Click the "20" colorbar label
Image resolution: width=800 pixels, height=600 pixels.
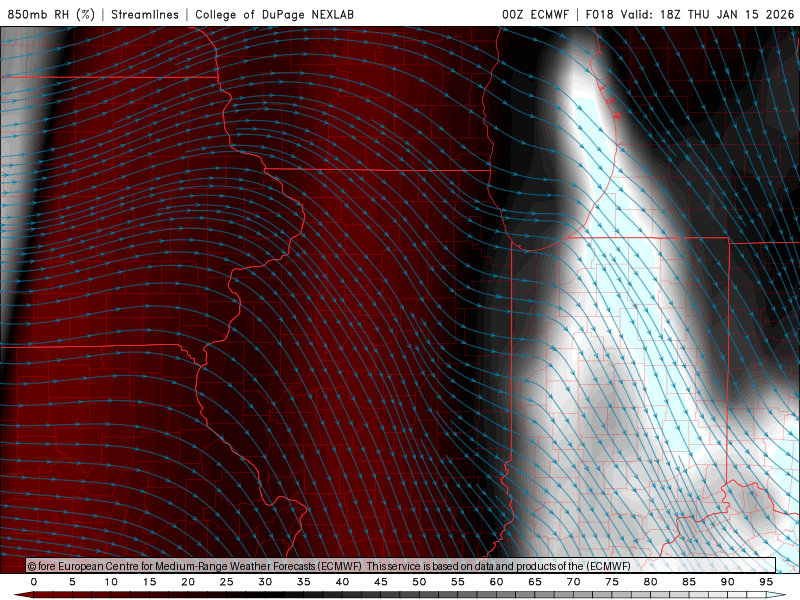pyautogui.click(x=188, y=582)
